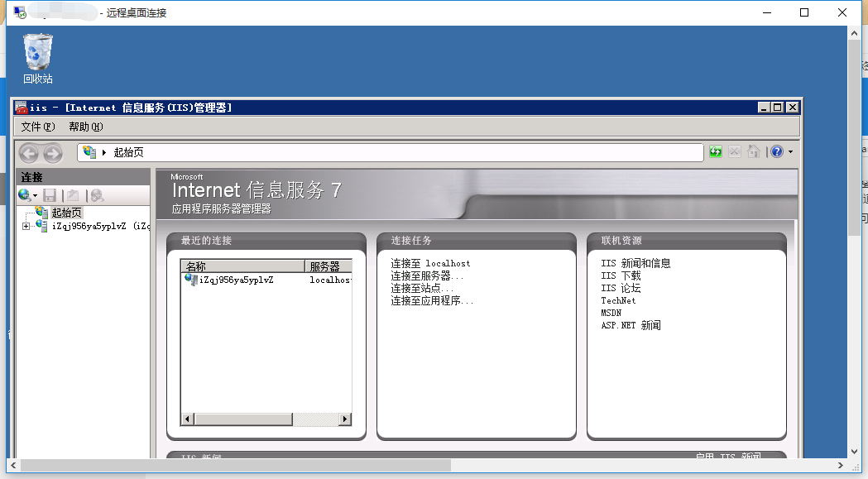This screenshot has height=479, width=868.
Task: Open TechNet link
Action: pos(618,300)
